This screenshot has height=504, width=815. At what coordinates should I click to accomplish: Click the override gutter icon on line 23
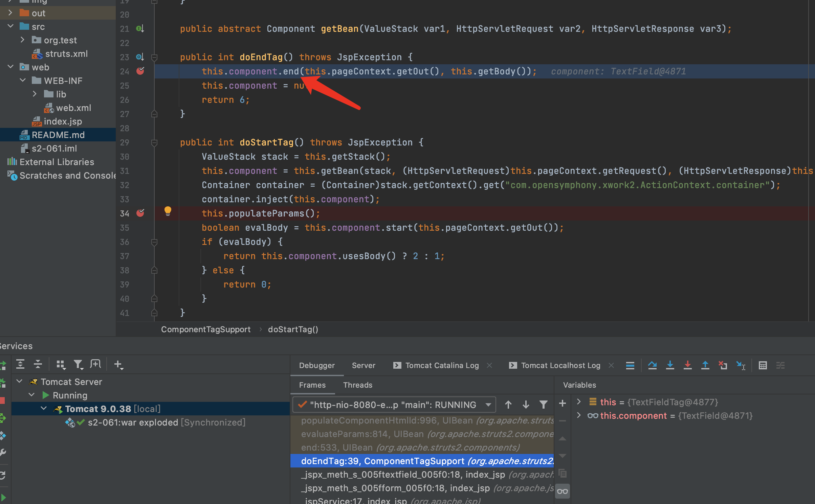pos(140,57)
